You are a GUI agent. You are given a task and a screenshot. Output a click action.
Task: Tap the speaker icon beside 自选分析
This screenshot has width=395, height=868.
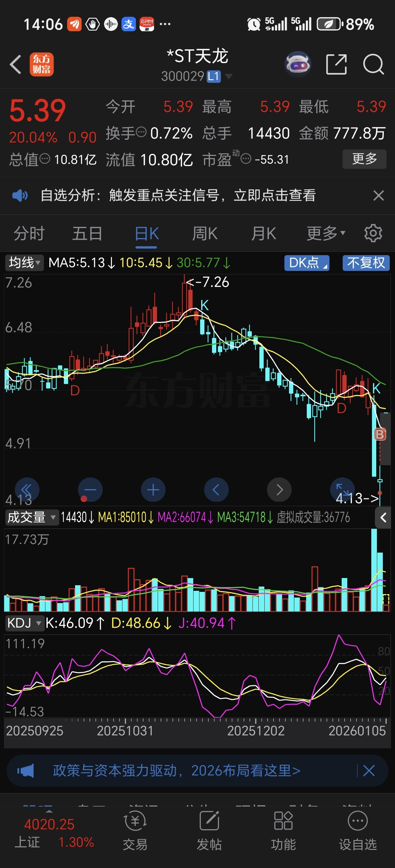click(x=20, y=195)
